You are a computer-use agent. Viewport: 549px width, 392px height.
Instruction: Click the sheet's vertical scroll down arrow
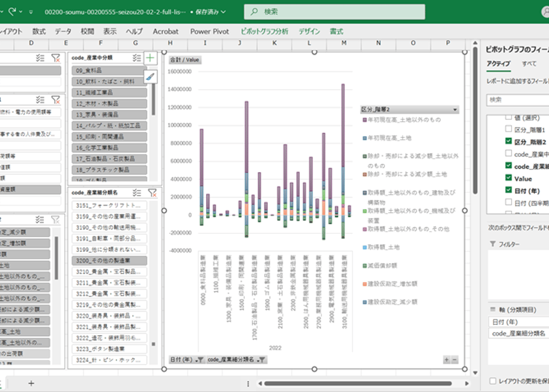coord(475,373)
